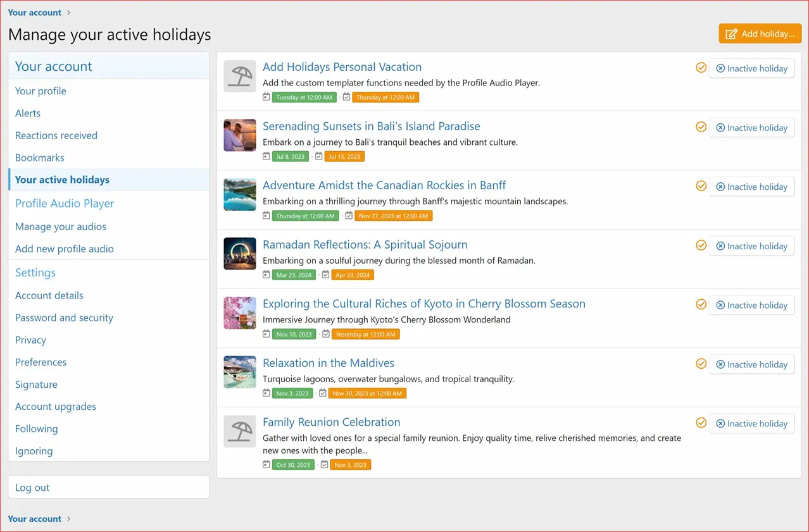
Task: Mark Adventure Amidst the Canadian Rockies as inactive holiday
Action: coord(751,187)
